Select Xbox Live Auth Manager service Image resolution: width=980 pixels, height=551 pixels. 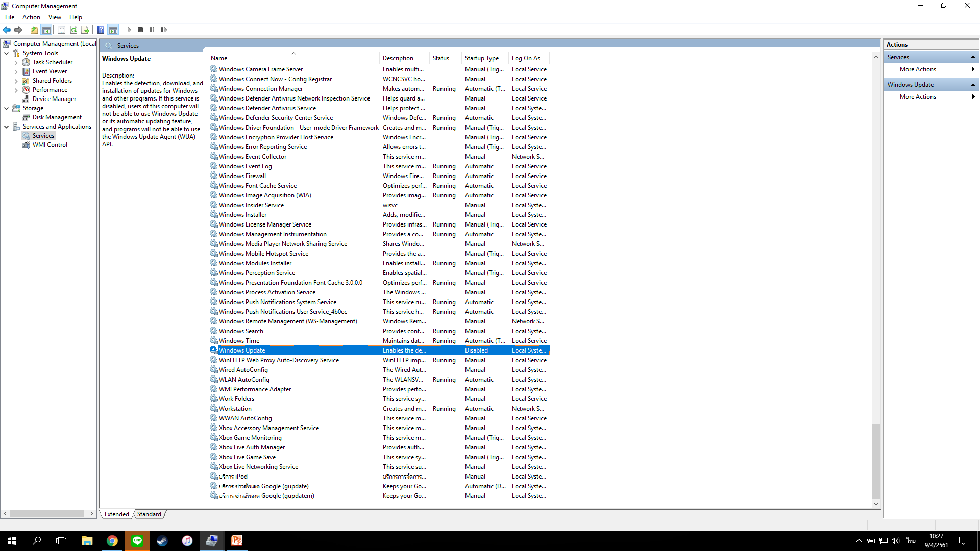click(x=379, y=447)
